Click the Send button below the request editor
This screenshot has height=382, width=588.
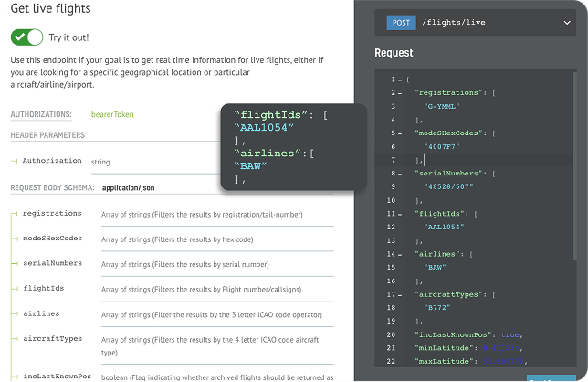tap(552, 378)
